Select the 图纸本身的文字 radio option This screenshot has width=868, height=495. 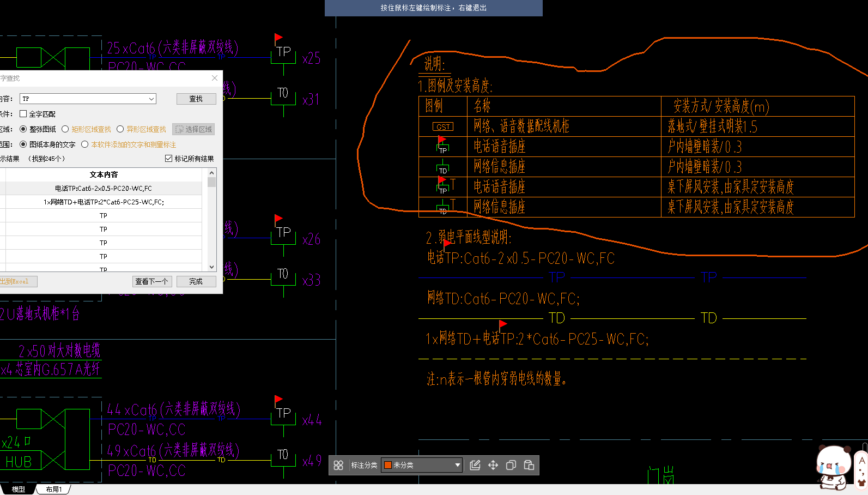(x=23, y=144)
